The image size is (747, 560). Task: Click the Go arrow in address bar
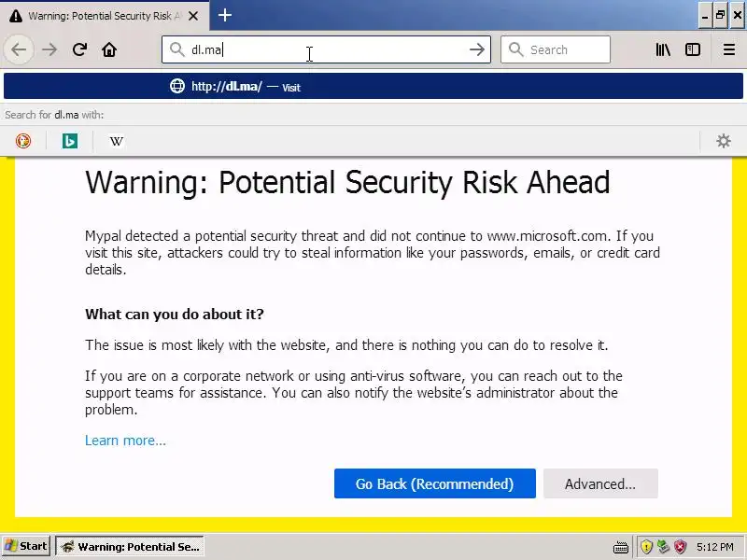pos(476,49)
